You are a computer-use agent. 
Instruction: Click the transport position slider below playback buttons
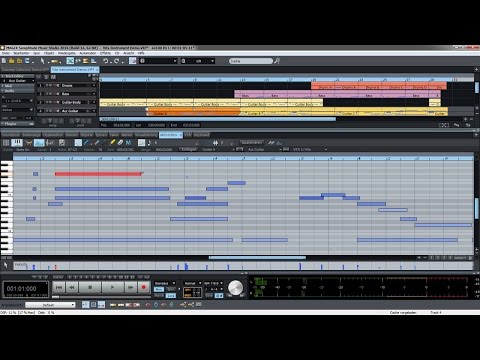point(56,296)
